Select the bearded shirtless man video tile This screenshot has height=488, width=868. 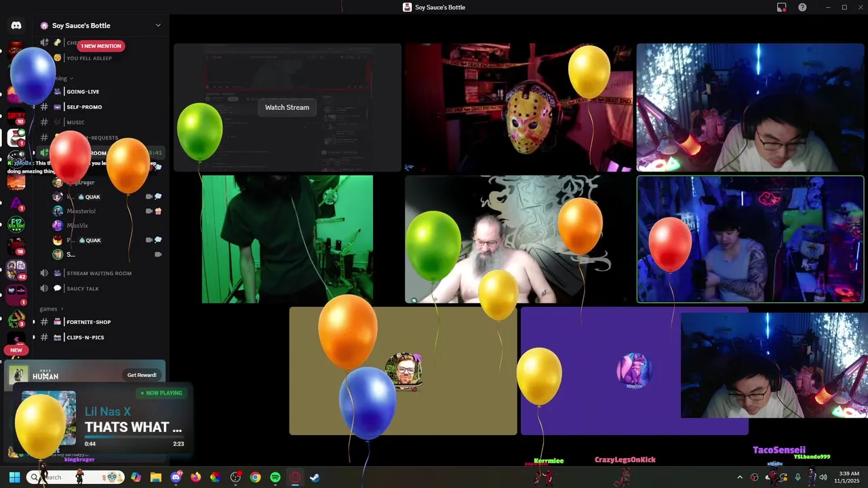coord(519,239)
